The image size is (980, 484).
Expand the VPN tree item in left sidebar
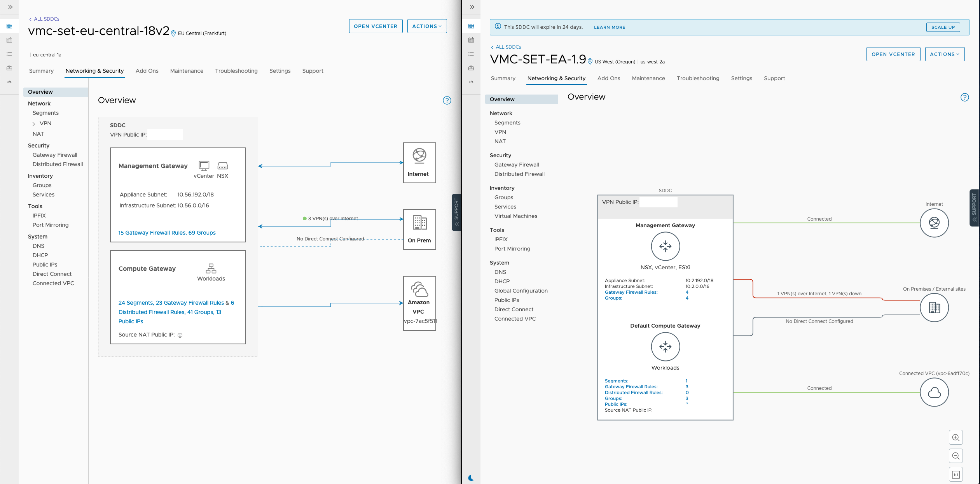tap(34, 124)
